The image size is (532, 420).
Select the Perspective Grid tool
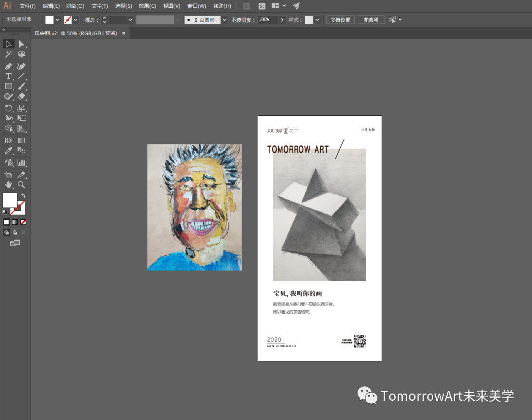point(21,128)
